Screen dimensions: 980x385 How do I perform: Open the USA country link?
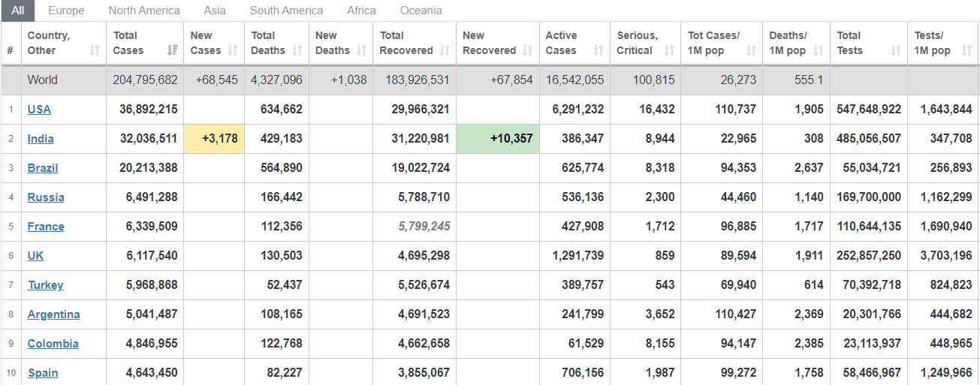click(x=39, y=110)
